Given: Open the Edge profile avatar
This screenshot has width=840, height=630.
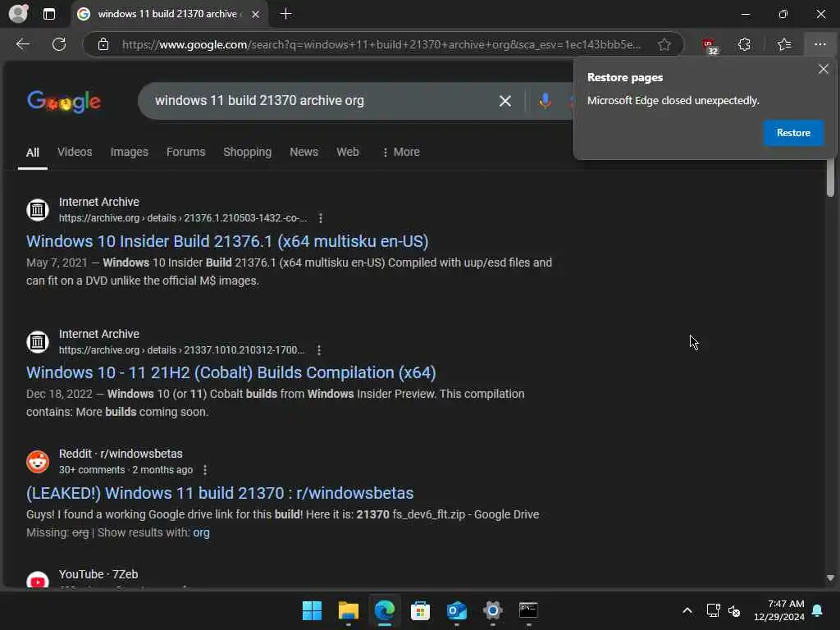Looking at the screenshot, I should tap(18, 13).
